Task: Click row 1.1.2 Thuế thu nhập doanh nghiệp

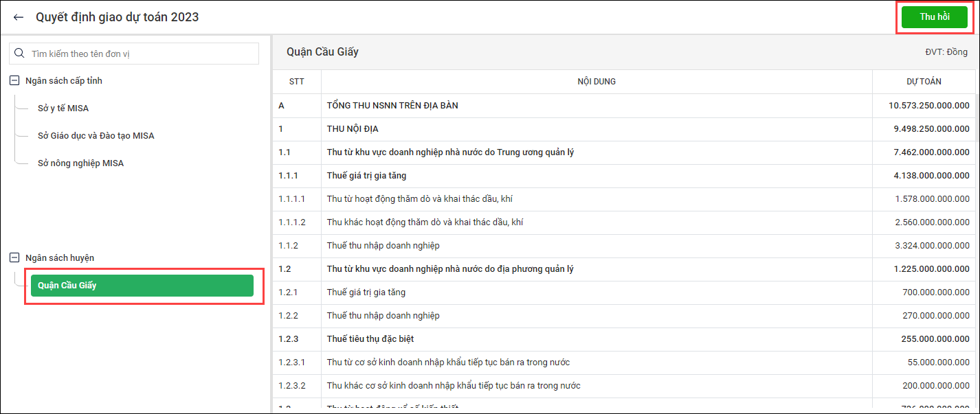Action: coord(383,246)
